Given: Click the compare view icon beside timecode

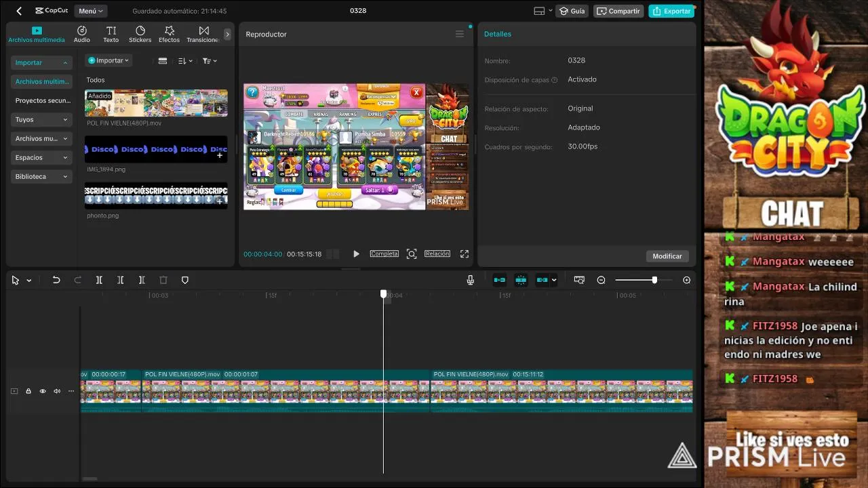Looking at the screenshot, I should [x=333, y=253].
